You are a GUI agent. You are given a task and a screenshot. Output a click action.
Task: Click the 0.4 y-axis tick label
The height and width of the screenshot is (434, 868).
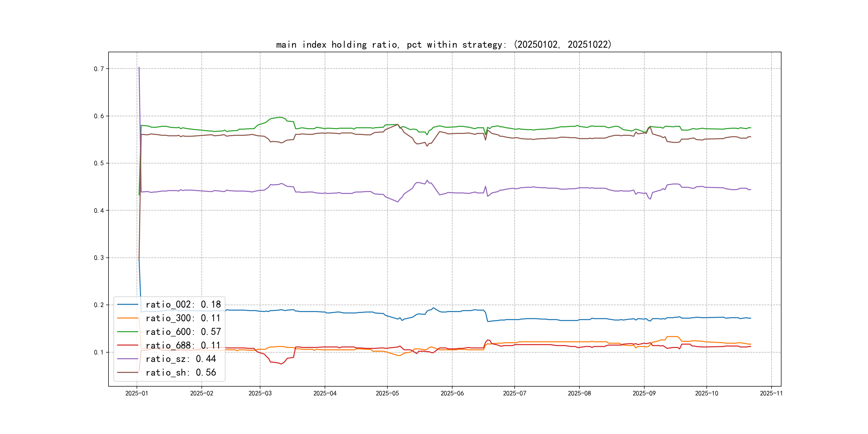99,211
